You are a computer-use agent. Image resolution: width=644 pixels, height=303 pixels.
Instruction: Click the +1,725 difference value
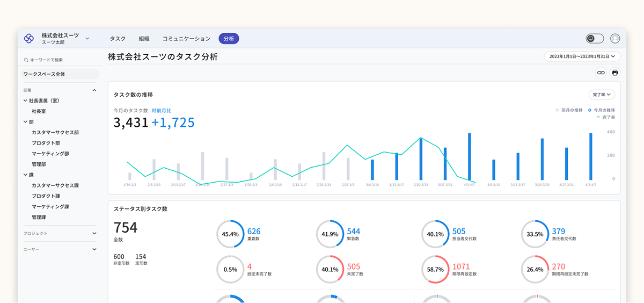point(173,122)
